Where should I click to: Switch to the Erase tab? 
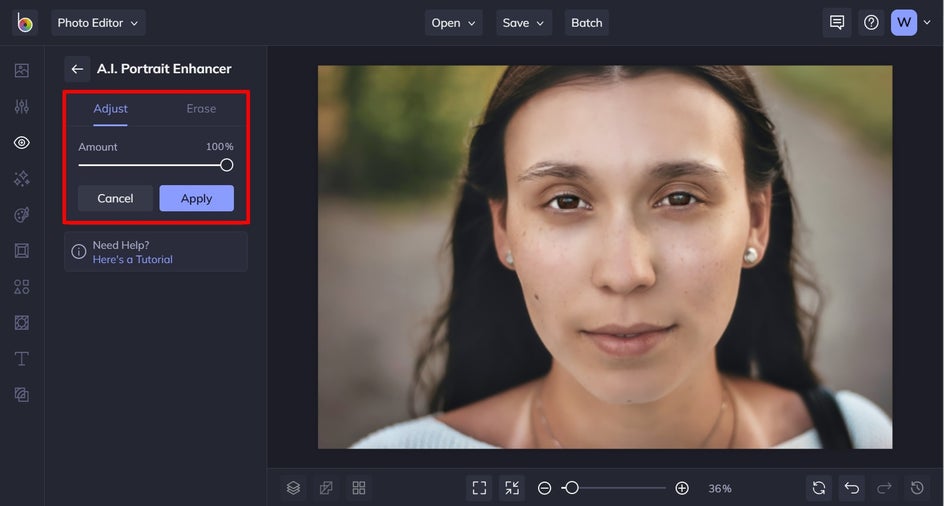tap(201, 109)
